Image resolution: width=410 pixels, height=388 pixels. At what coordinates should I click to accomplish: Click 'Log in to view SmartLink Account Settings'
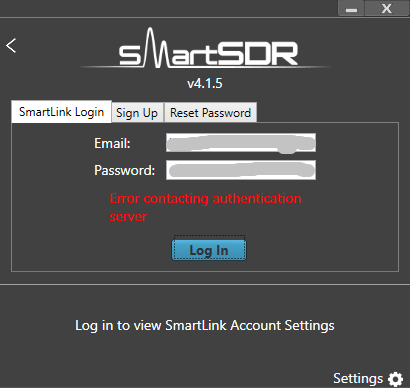205,325
